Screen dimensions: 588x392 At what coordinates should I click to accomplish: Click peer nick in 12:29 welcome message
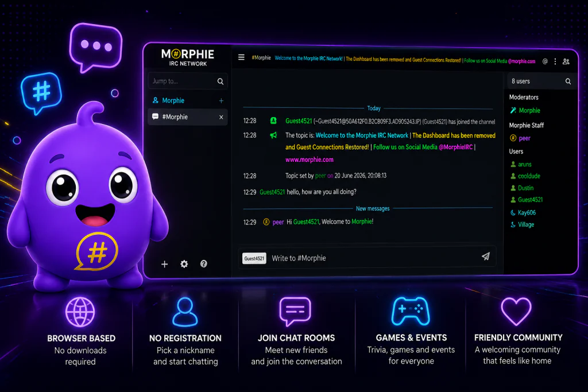[x=278, y=222]
